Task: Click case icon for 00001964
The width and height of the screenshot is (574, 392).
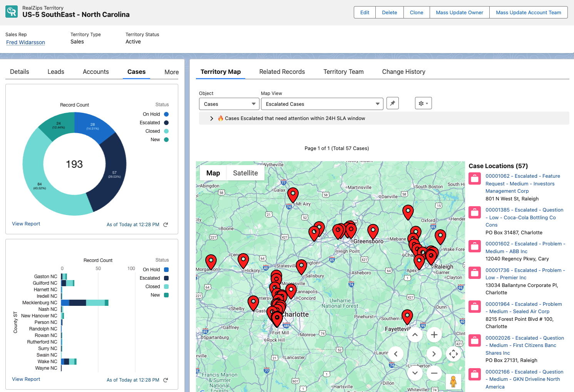Action: [475, 307]
